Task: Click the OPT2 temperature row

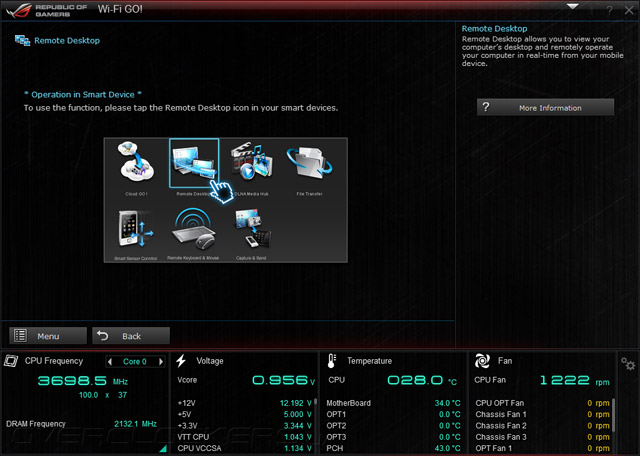Action: pos(393,426)
